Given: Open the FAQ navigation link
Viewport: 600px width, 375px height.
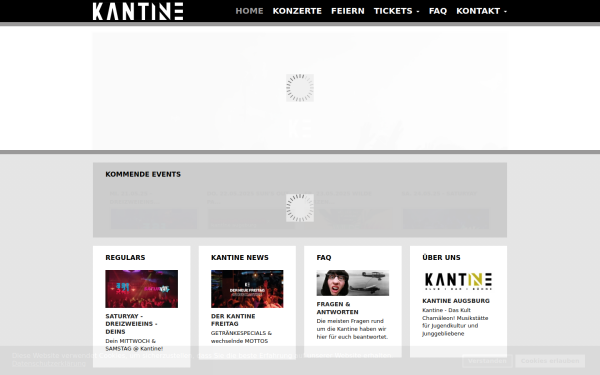Looking at the screenshot, I should (x=438, y=11).
